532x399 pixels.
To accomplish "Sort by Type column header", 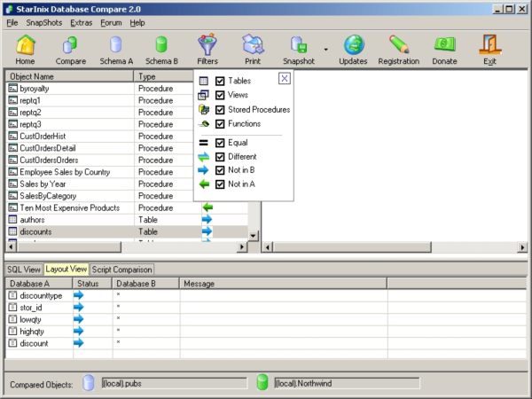I will 165,77.
